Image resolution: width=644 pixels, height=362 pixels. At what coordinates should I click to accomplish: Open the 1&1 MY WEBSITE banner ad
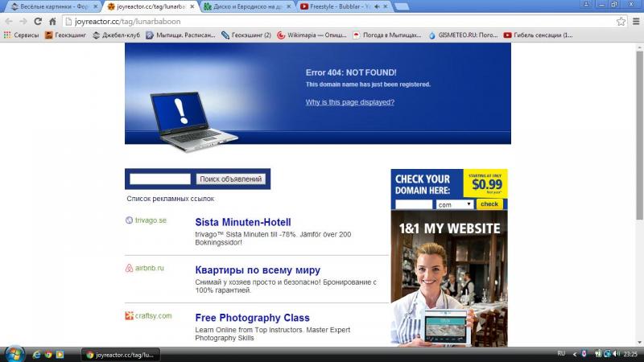coord(449,278)
